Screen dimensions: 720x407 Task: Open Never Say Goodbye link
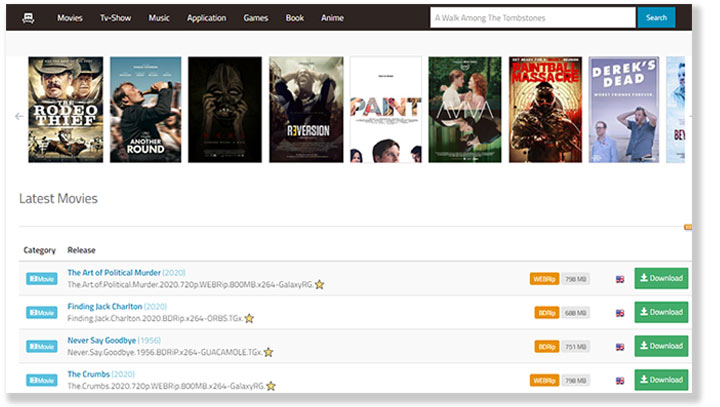point(102,340)
